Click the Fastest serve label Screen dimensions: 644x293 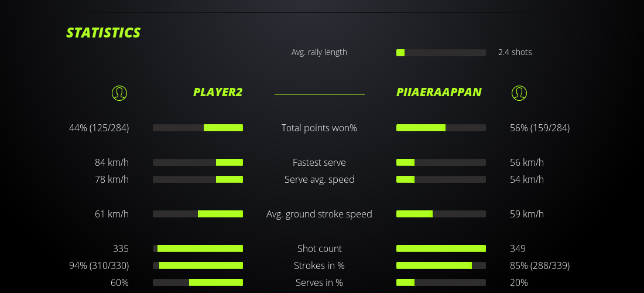click(319, 162)
